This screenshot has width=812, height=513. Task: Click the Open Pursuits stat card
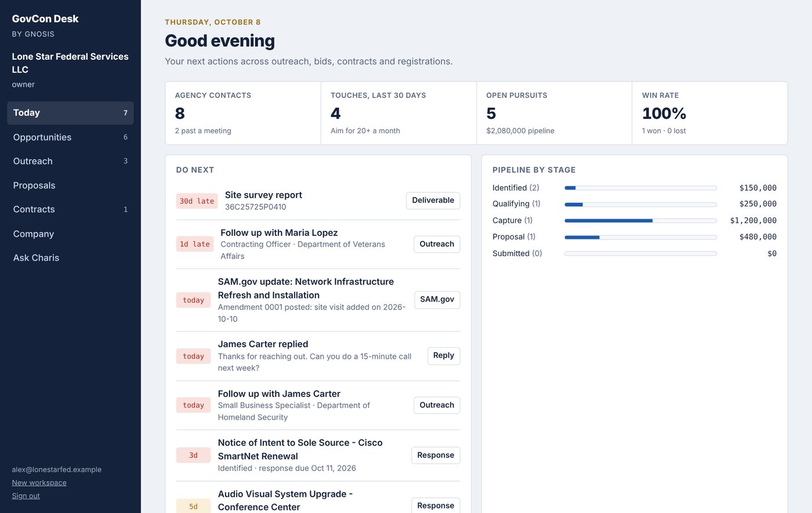(x=554, y=113)
